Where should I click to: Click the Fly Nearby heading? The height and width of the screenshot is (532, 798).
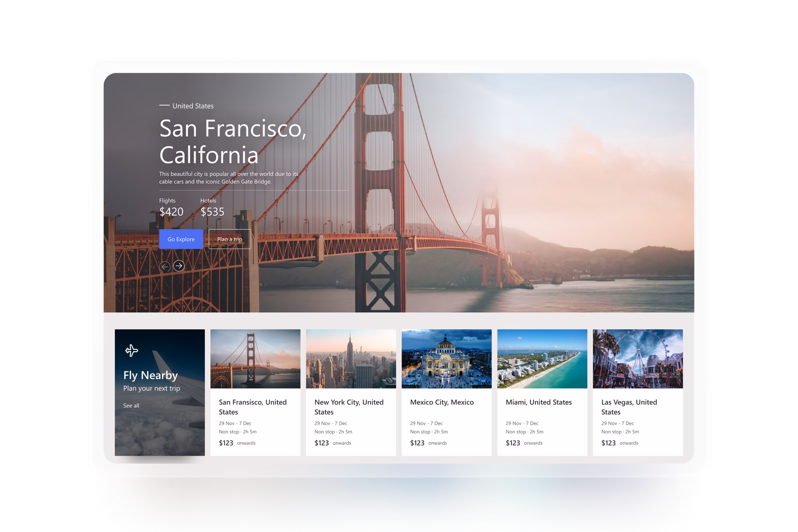tap(150, 375)
